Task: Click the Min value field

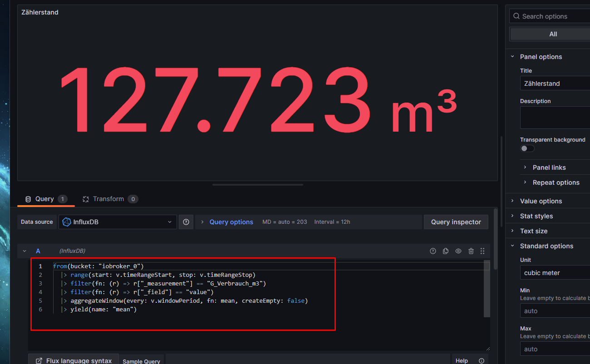Action: (555, 311)
